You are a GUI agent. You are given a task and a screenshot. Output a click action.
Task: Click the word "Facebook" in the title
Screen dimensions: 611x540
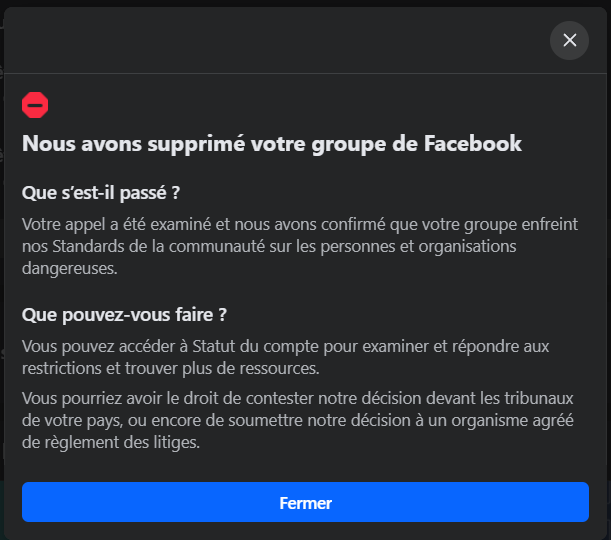[473, 144]
